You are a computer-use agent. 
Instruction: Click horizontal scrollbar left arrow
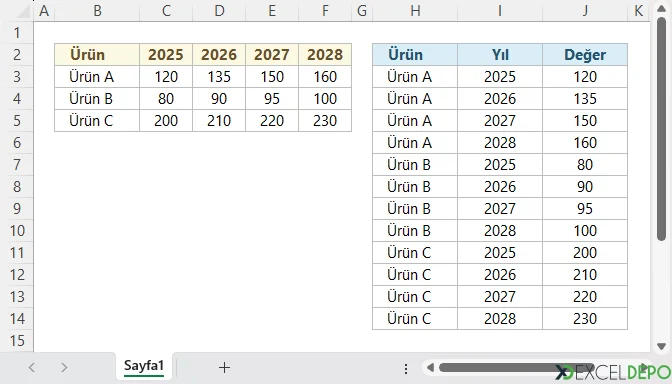(430, 367)
